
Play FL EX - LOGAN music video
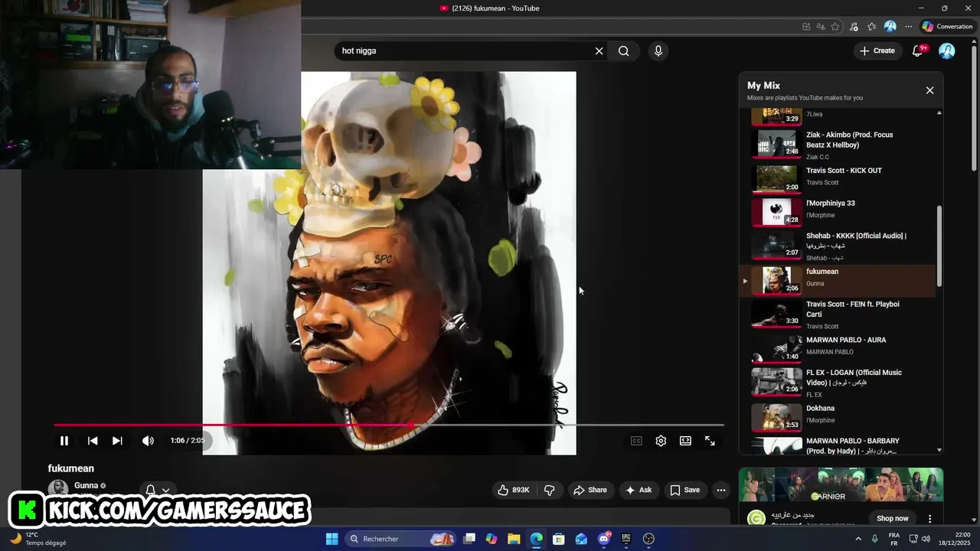838,382
